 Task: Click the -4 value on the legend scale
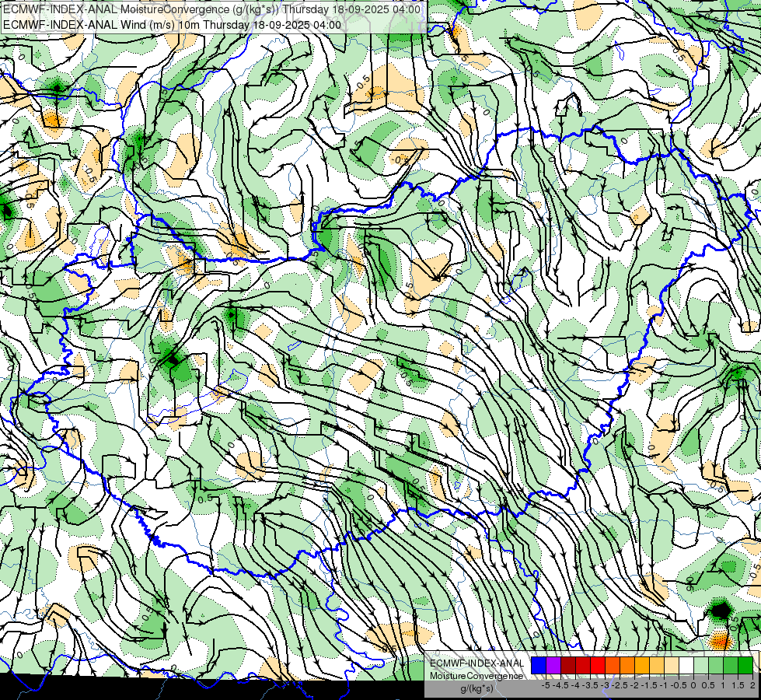[x=575, y=685]
